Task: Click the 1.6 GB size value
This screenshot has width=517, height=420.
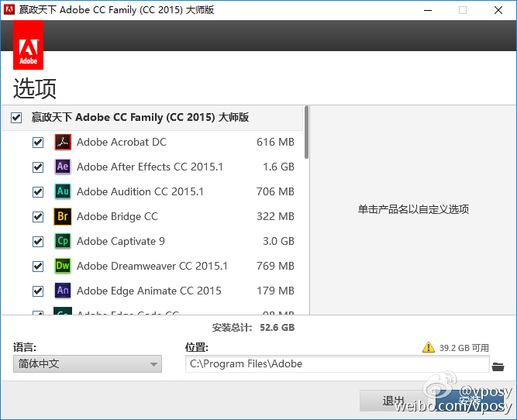Action: [x=278, y=167]
